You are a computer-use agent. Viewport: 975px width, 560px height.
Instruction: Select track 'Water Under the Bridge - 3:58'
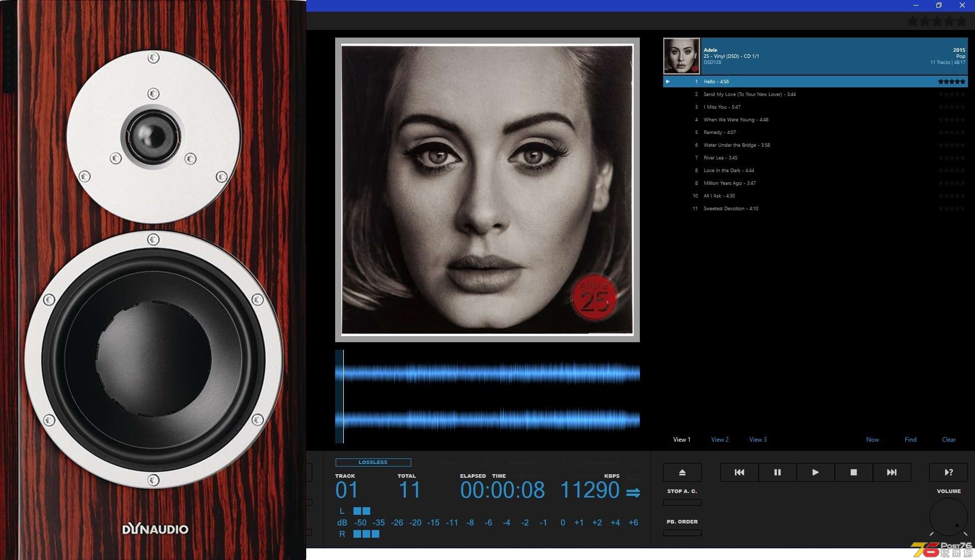click(x=816, y=145)
